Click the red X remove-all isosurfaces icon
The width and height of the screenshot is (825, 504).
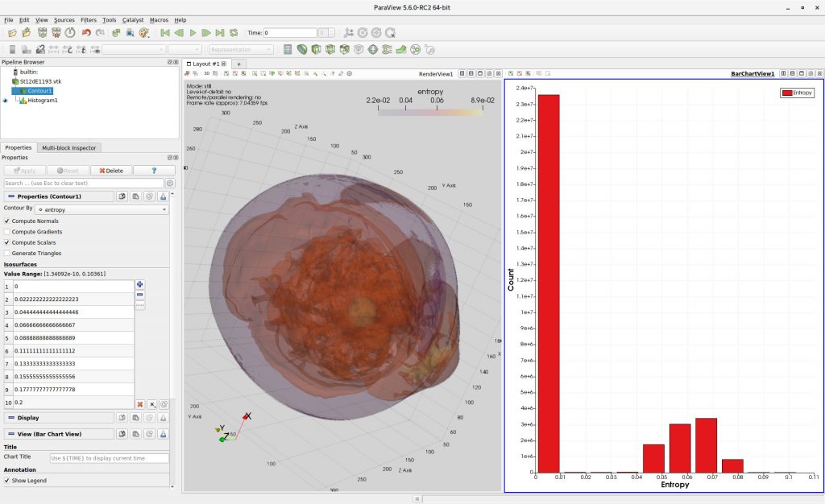coord(139,403)
